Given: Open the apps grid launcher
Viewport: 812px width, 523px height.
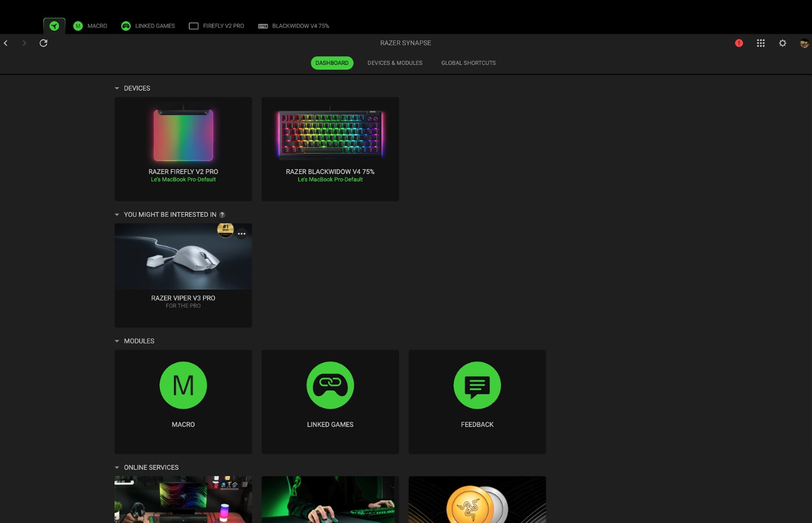Looking at the screenshot, I should [x=760, y=43].
